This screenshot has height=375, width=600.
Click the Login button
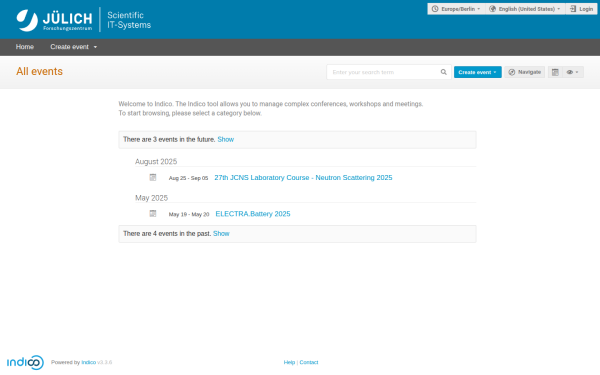point(581,9)
